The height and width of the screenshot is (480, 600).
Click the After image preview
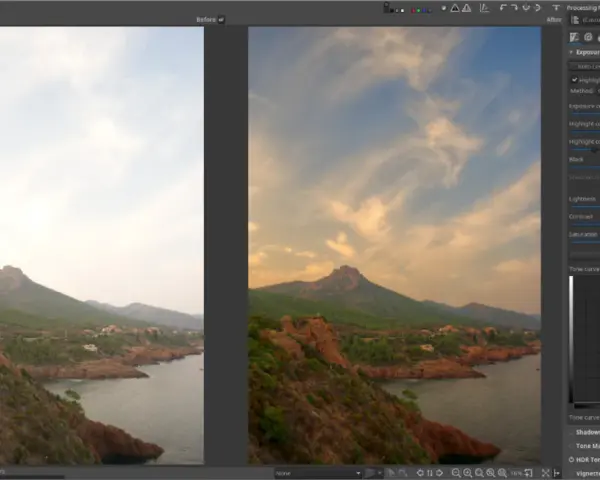(395, 245)
